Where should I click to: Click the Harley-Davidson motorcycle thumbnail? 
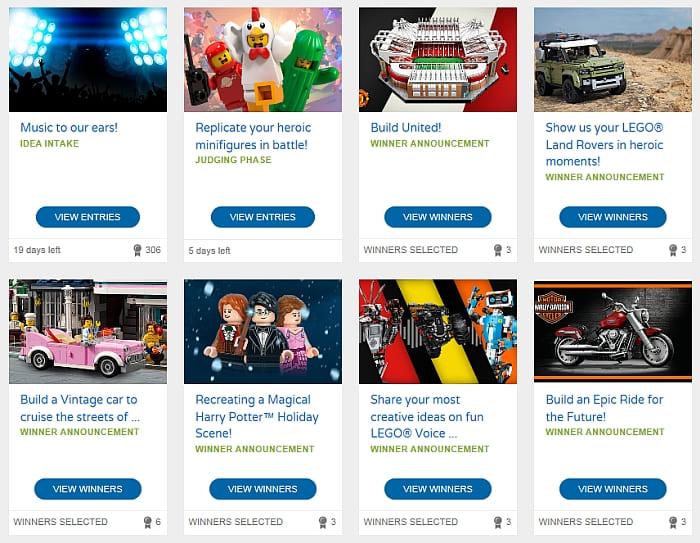pos(613,331)
